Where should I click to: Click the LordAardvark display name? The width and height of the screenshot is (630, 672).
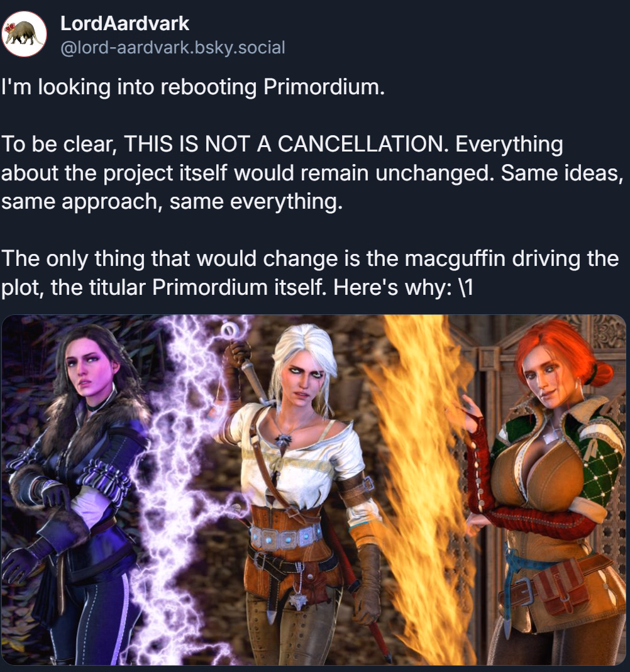[124, 23]
